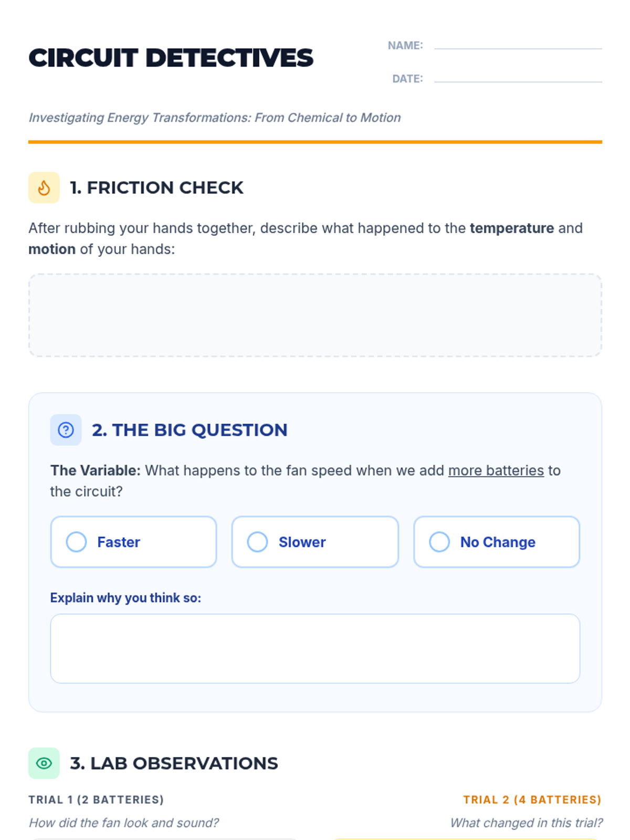Click the green eye icon for Lab Observations

tap(44, 763)
